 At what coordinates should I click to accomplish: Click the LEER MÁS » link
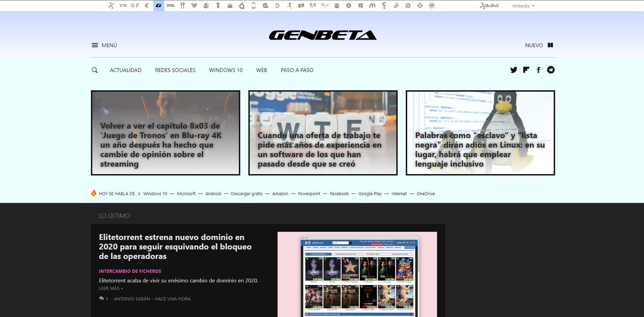[111, 288]
